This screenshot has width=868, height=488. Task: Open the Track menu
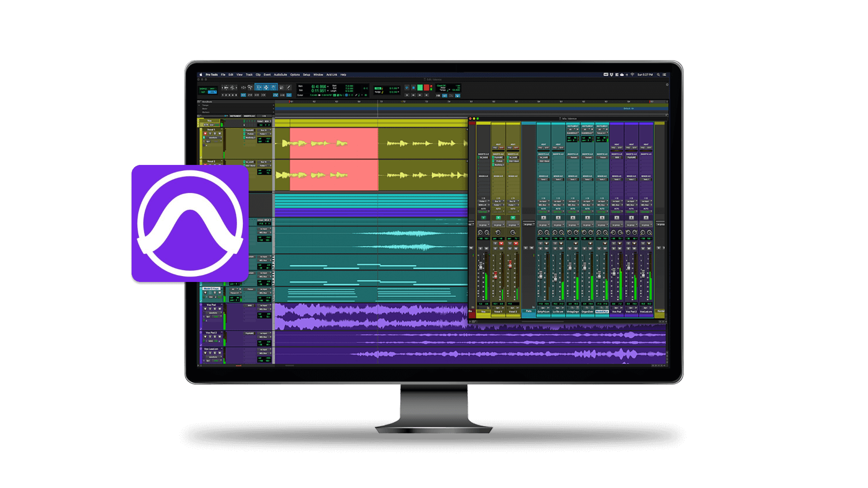tap(249, 75)
